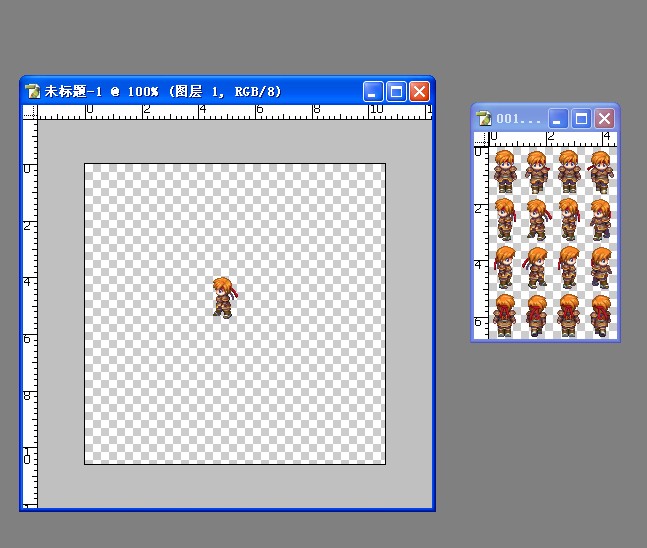Screen dimensions: 647x548
Task: Minimize the 001 sprite sheet window
Action: (558, 119)
